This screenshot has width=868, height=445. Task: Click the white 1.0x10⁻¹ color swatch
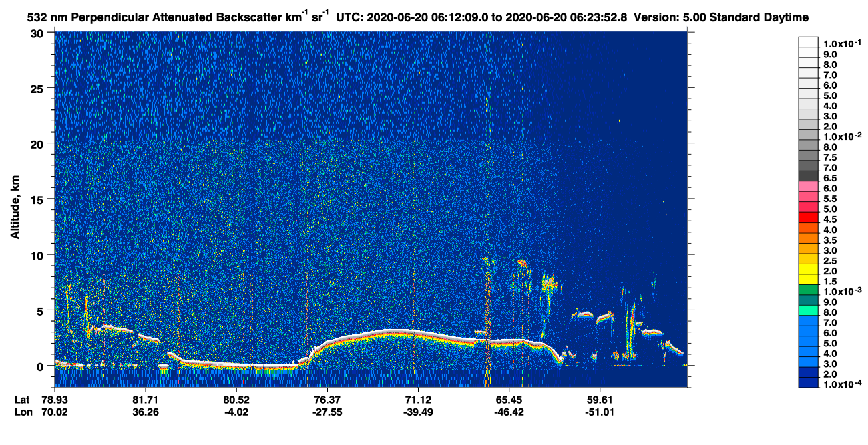tap(808, 42)
